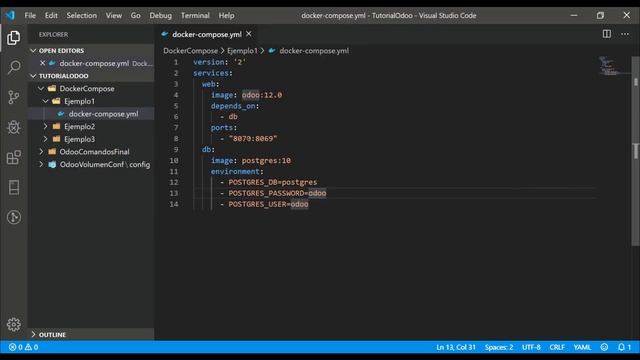Open the Search view in activity bar
This screenshot has height=360, width=640.
pyautogui.click(x=13, y=67)
